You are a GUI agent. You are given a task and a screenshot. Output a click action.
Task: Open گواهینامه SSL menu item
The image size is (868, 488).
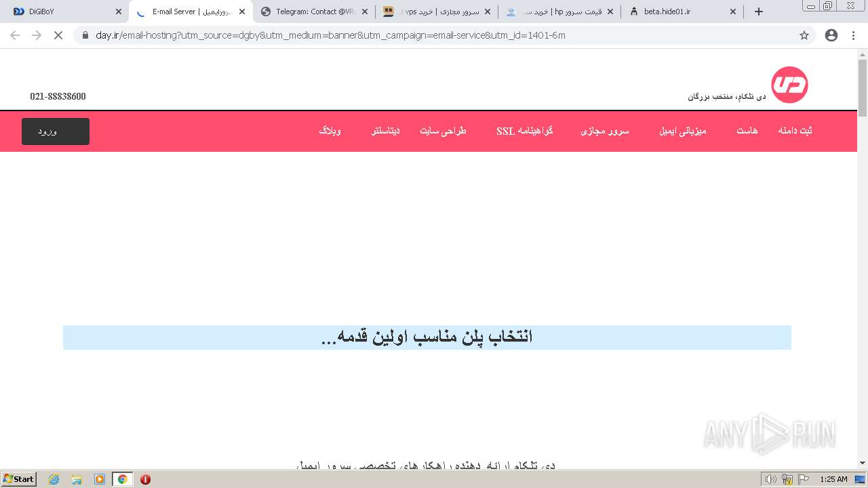point(525,131)
